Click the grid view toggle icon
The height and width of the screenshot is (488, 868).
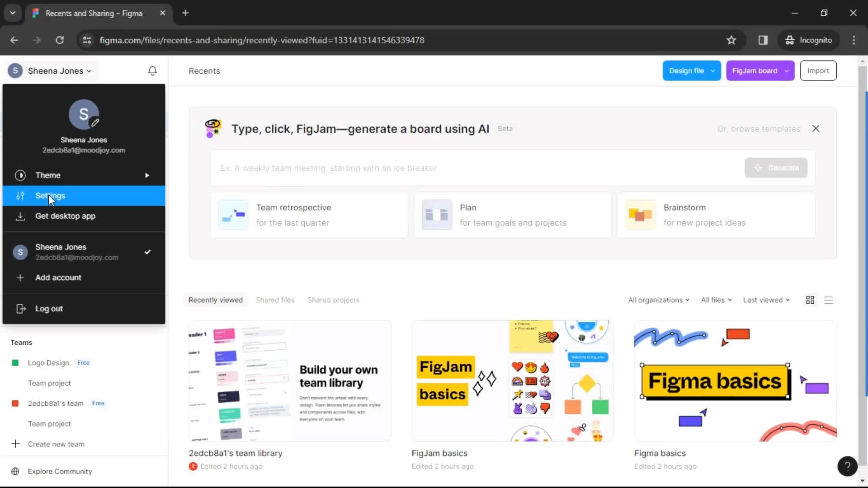point(810,300)
